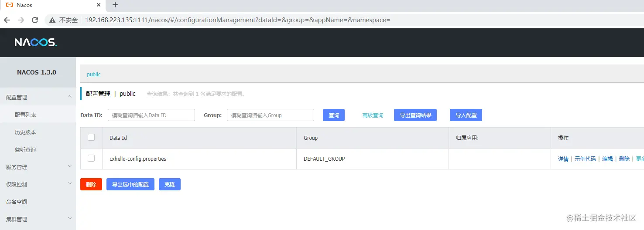Open 高级查询 advanced search

click(373, 115)
